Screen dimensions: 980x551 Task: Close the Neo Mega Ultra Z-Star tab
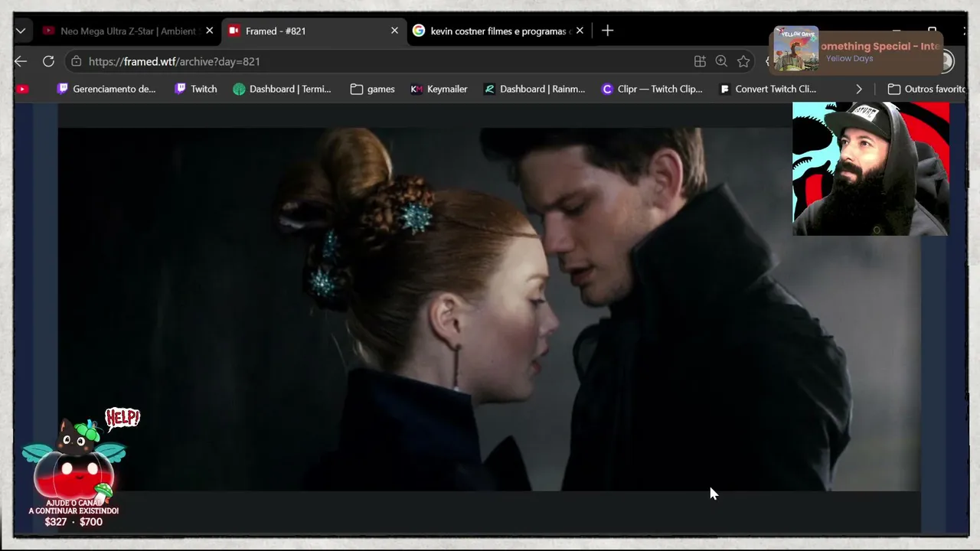[209, 31]
